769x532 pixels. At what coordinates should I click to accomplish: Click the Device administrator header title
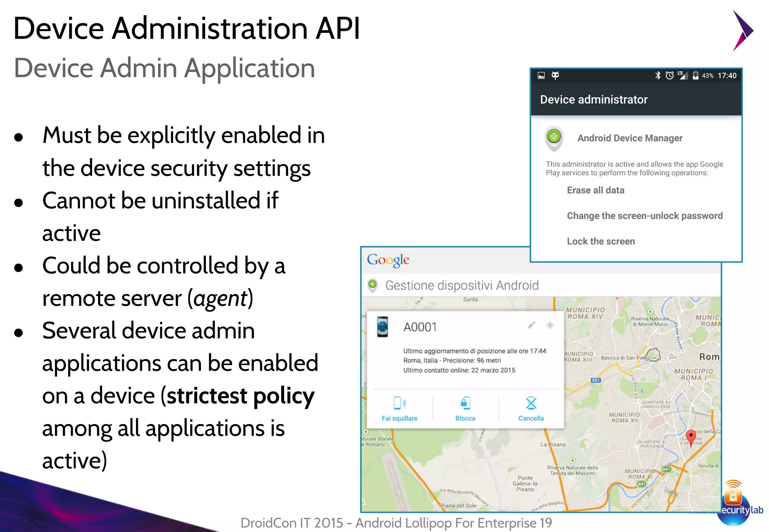click(594, 99)
